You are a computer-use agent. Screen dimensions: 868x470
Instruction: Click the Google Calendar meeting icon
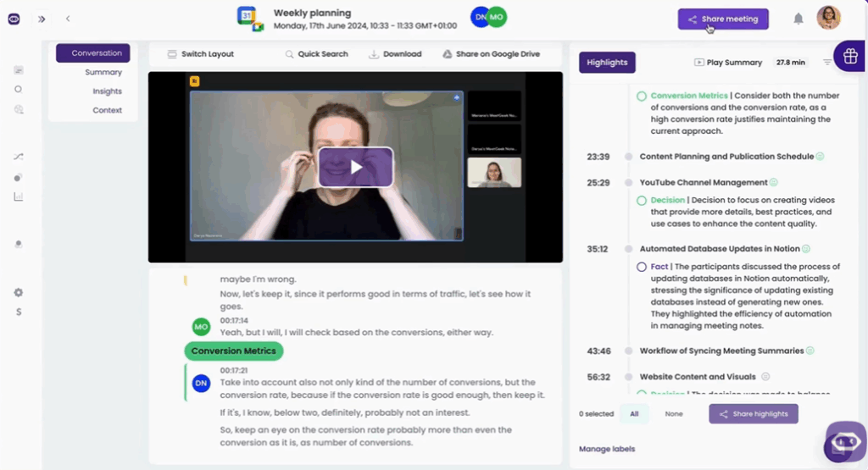coord(250,19)
